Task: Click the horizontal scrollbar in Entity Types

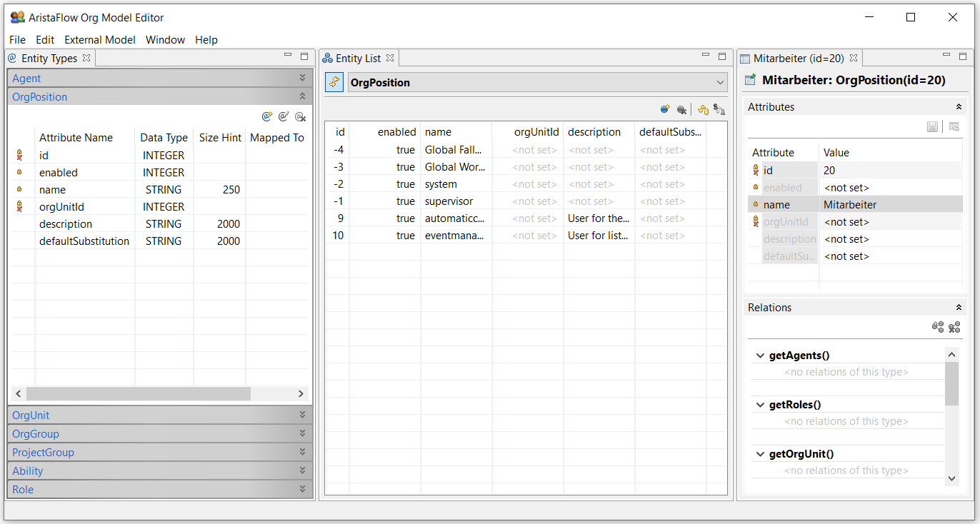Action: [139, 394]
